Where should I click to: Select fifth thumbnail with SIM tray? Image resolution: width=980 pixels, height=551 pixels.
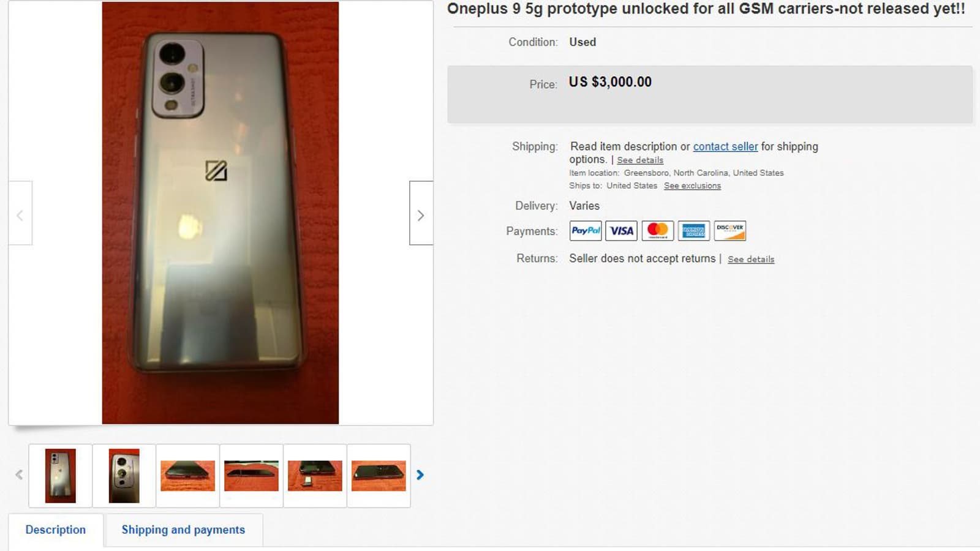coord(315,476)
